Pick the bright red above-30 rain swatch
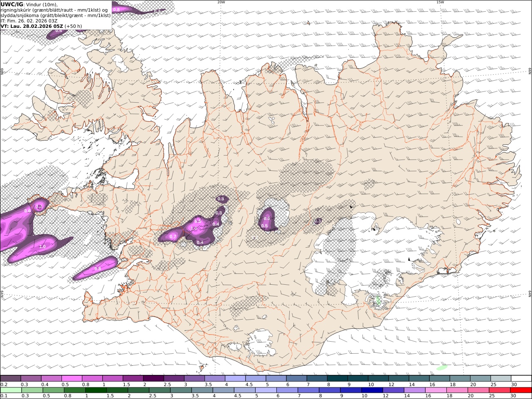 (520, 390)
